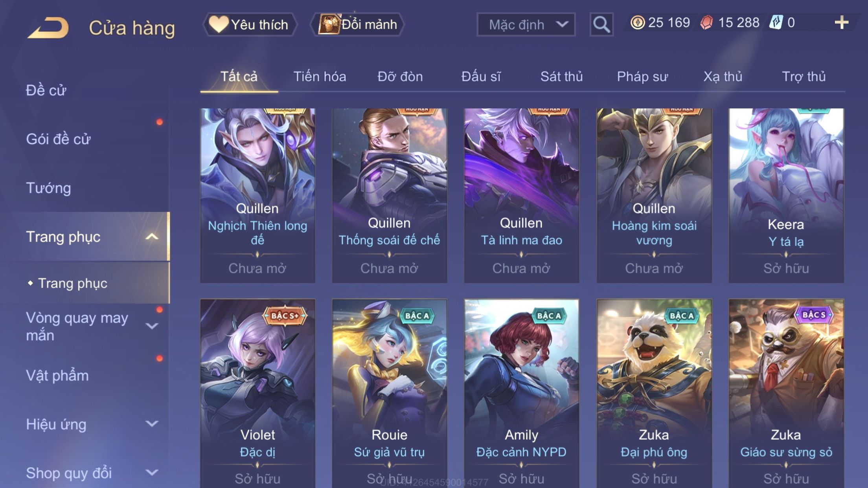Tap the red ruby currency icon
This screenshot has height=488, width=868.
[706, 22]
